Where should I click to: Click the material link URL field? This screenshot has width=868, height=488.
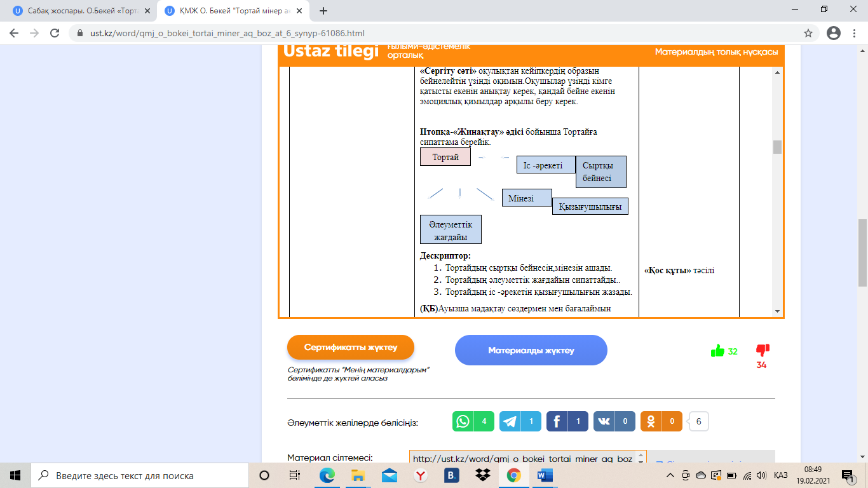point(528,458)
